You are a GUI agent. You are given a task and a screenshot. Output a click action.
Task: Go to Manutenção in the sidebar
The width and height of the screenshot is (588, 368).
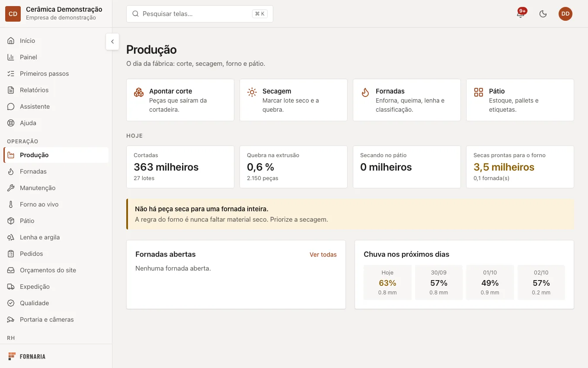[56, 188]
